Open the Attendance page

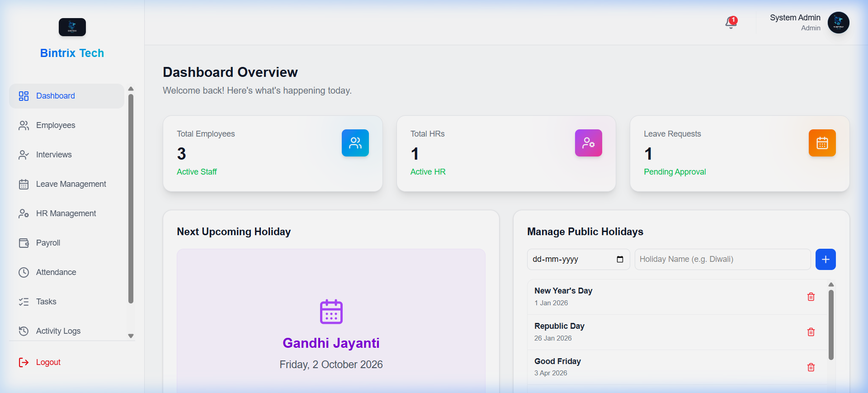66,272
